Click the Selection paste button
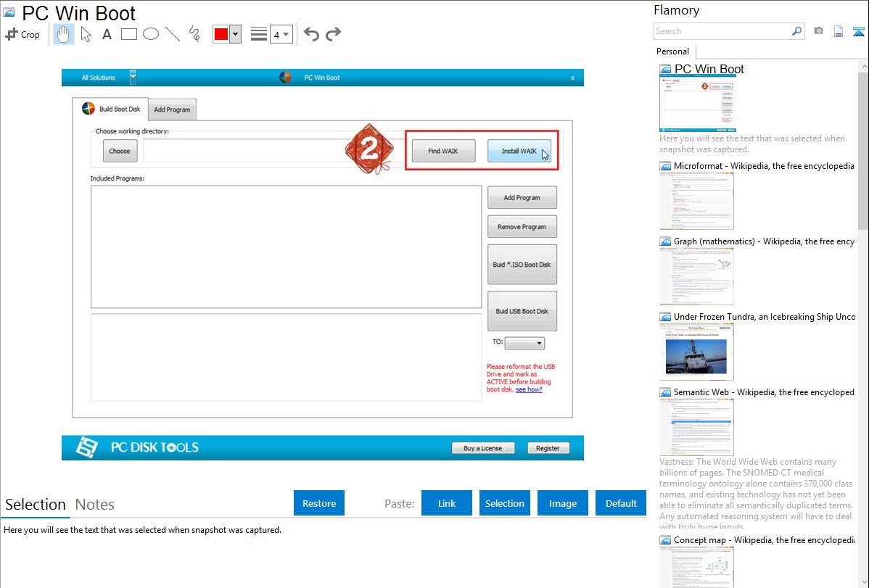The image size is (869, 588). pos(505,503)
